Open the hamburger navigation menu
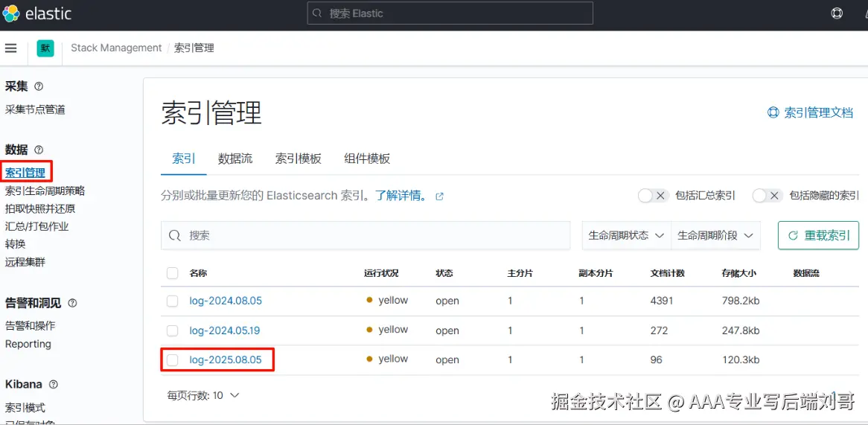 point(10,48)
